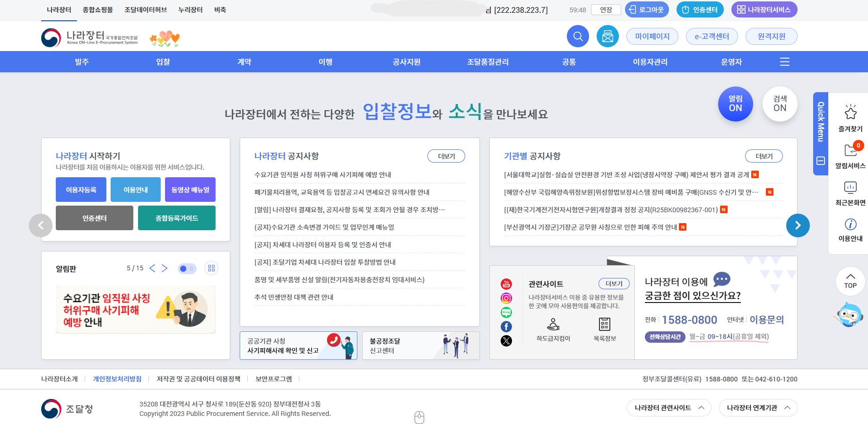868x424 pixels.
Task: Open 원격지원 button
Action: [772, 36]
